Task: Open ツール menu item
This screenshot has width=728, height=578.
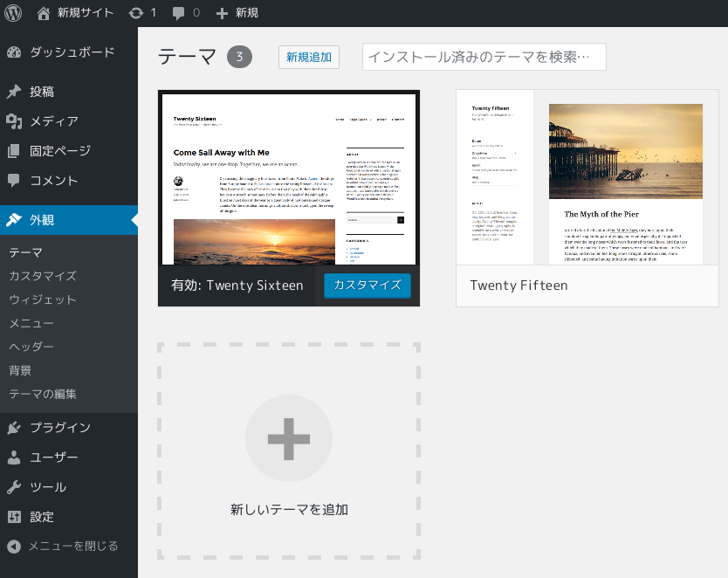Action: pos(69,487)
